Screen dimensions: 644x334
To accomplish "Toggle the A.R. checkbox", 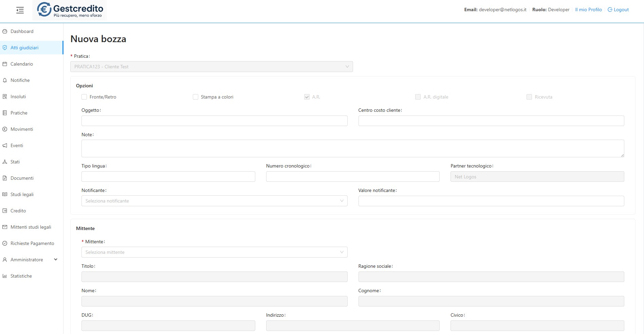I will 307,97.
